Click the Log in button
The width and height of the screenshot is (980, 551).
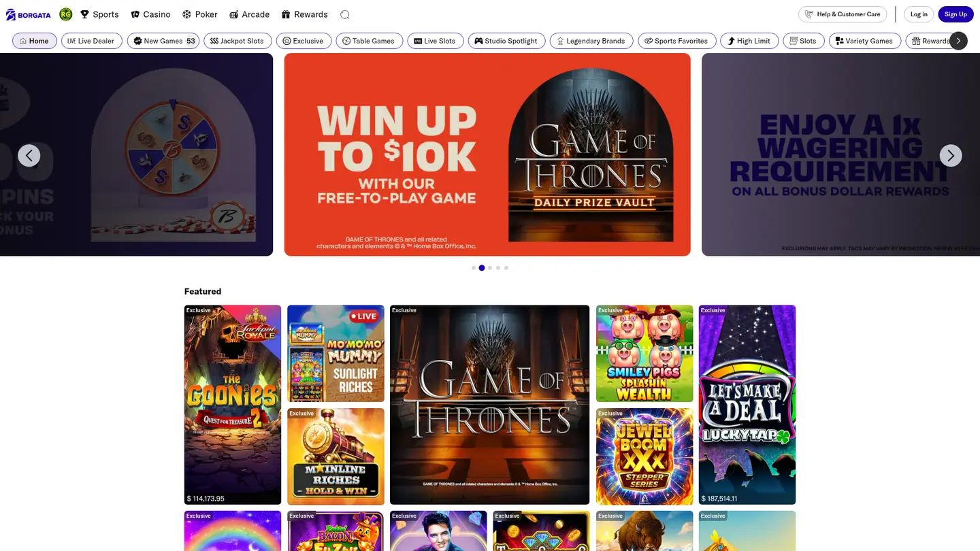pos(919,14)
